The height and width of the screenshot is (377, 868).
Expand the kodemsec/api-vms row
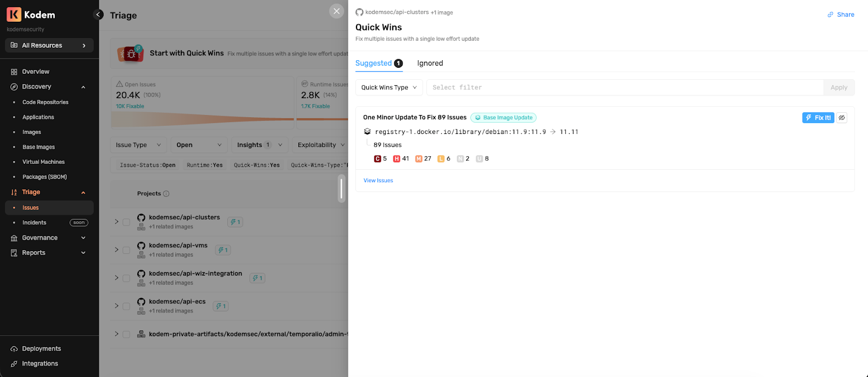click(116, 250)
